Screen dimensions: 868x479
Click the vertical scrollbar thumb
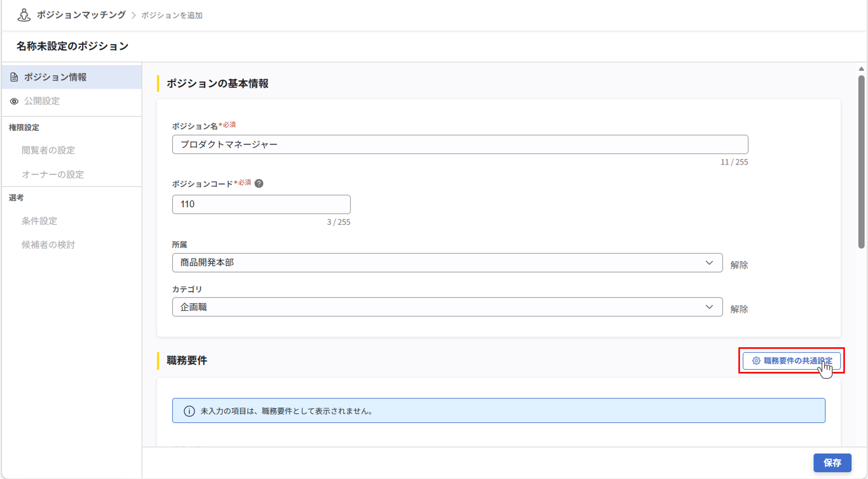pyautogui.click(x=861, y=162)
